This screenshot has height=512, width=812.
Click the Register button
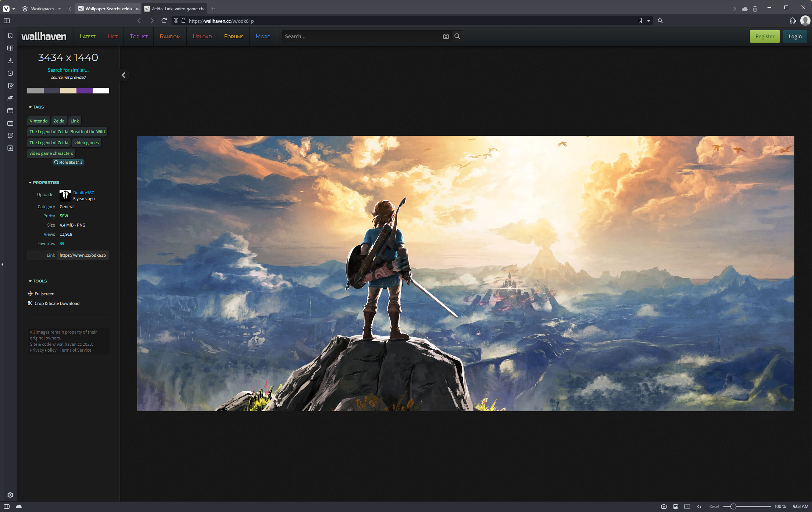(x=765, y=36)
